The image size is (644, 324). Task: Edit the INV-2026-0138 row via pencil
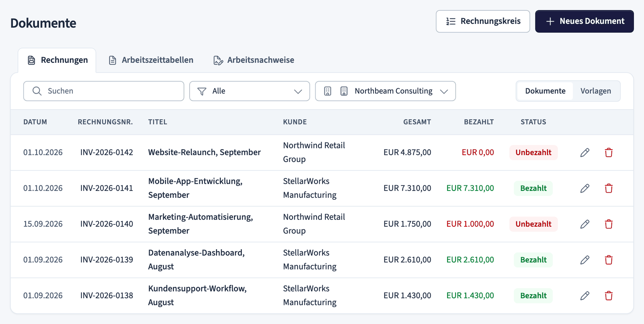pos(585,295)
